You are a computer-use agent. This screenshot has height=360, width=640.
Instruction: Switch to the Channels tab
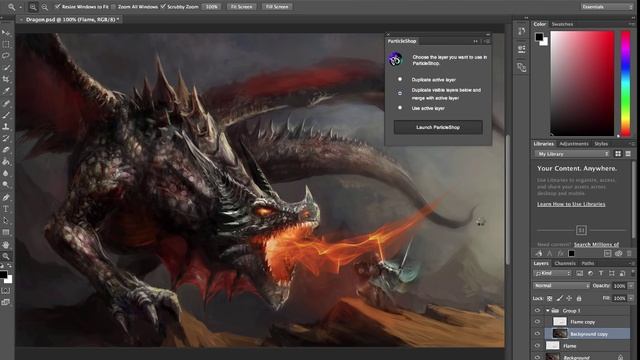coord(565,263)
